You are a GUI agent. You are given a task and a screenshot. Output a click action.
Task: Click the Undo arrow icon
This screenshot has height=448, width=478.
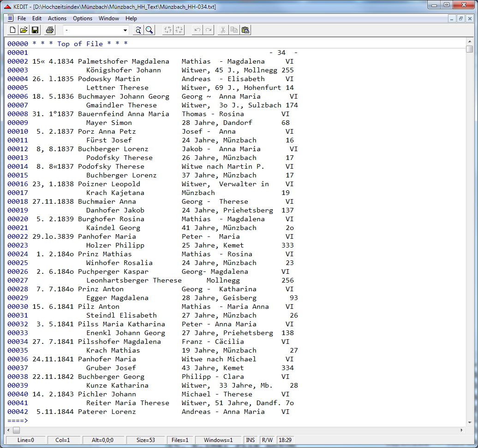click(x=197, y=30)
